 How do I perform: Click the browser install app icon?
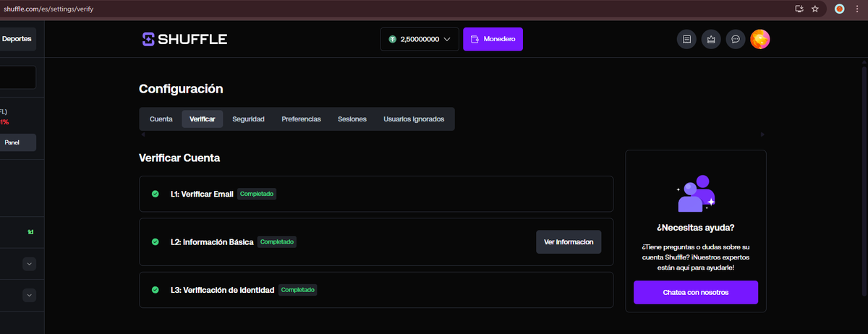pyautogui.click(x=799, y=9)
